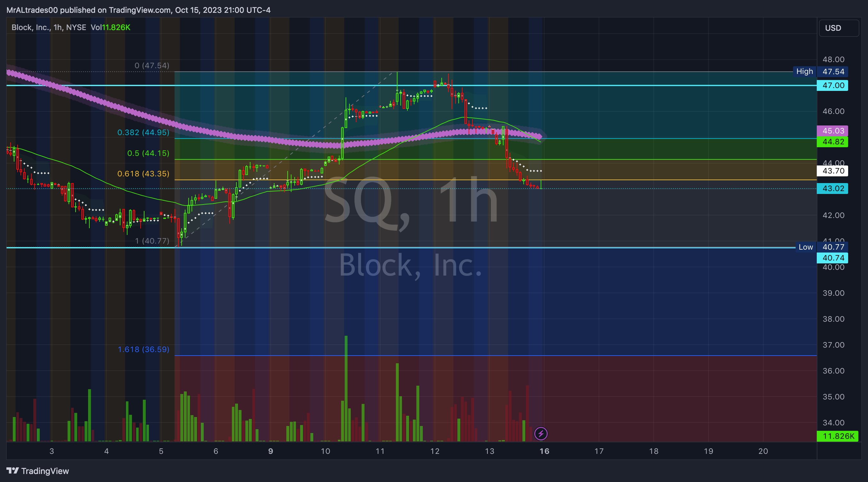Click the Vol 11.826K indicator label
The image size is (868, 482).
pos(110,27)
